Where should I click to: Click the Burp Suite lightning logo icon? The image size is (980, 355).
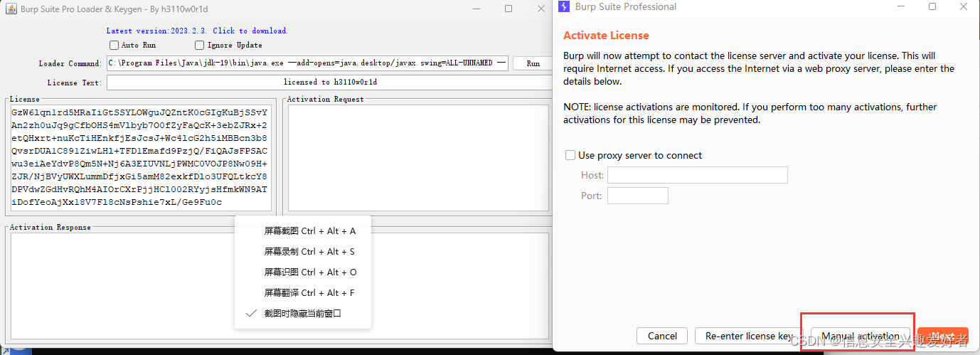(564, 6)
